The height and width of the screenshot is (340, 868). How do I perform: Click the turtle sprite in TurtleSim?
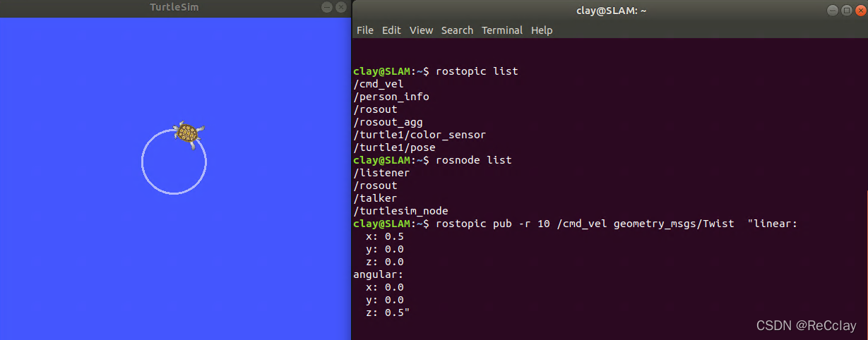188,133
